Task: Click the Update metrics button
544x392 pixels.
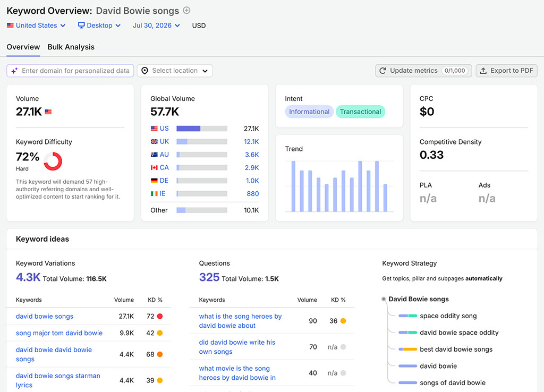Action: (x=423, y=71)
